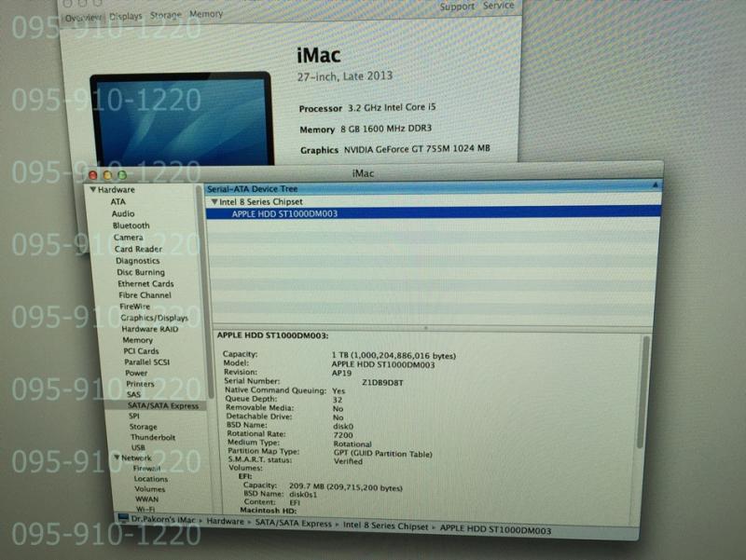Select Disc Burning in the sidebar
The width and height of the screenshot is (746, 560).
pyautogui.click(x=141, y=272)
